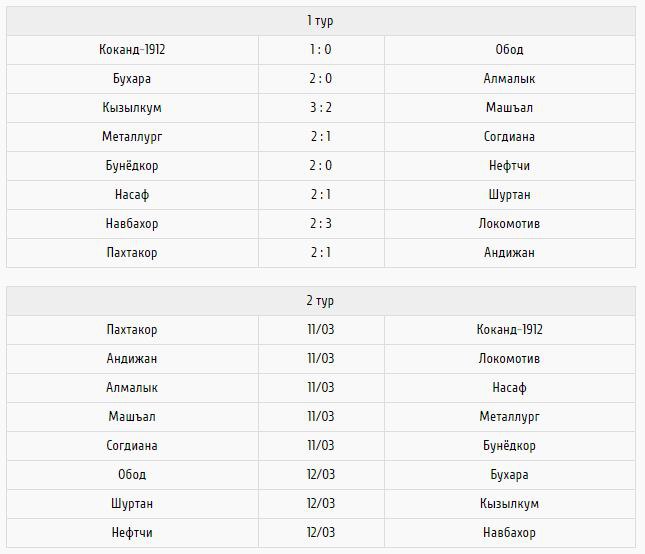Select Навбахор in the round 2 away column
The height and width of the screenshot is (554, 645).
(x=509, y=533)
